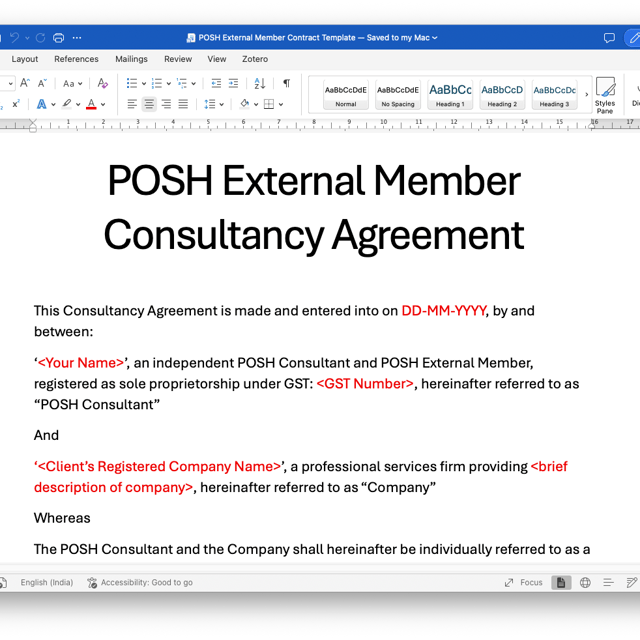Click the Line and Paragraph Spacing icon

click(210, 104)
